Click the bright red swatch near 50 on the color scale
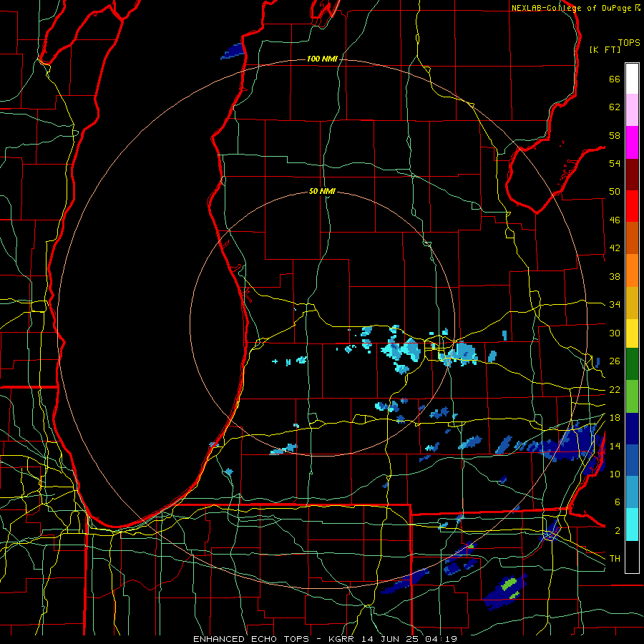The width and height of the screenshot is (644, 644). click(632, 206)
